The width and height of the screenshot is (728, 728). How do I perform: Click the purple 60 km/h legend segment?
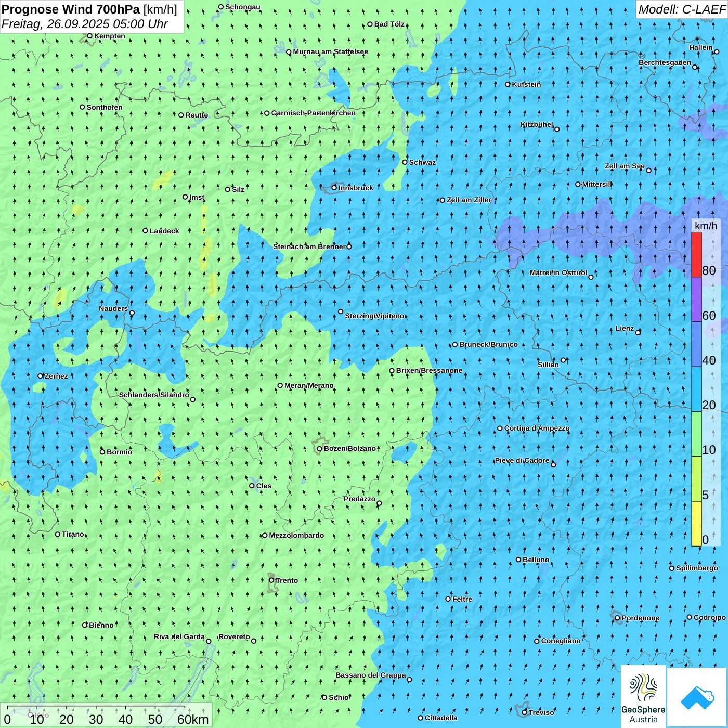696,300
